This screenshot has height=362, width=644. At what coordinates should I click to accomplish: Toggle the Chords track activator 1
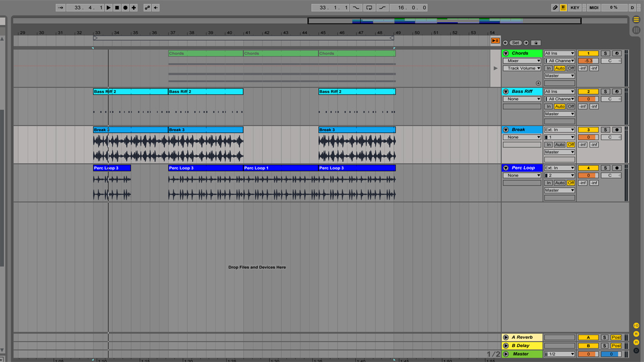coord(588,54)
